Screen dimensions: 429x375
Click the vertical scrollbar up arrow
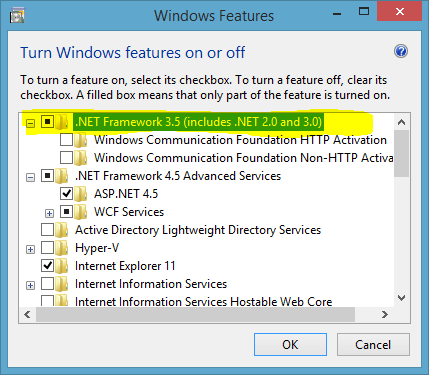[401, 122]
